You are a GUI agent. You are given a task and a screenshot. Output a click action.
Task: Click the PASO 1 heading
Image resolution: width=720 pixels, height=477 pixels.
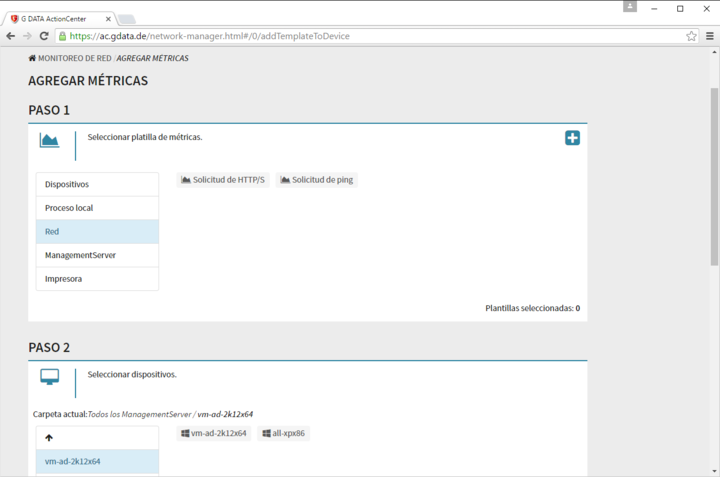click(49, 110)
